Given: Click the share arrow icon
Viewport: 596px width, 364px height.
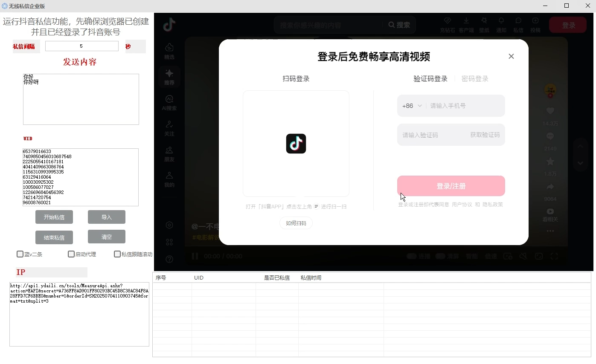Looking at the screenshot, I should [x=550, y=187].
